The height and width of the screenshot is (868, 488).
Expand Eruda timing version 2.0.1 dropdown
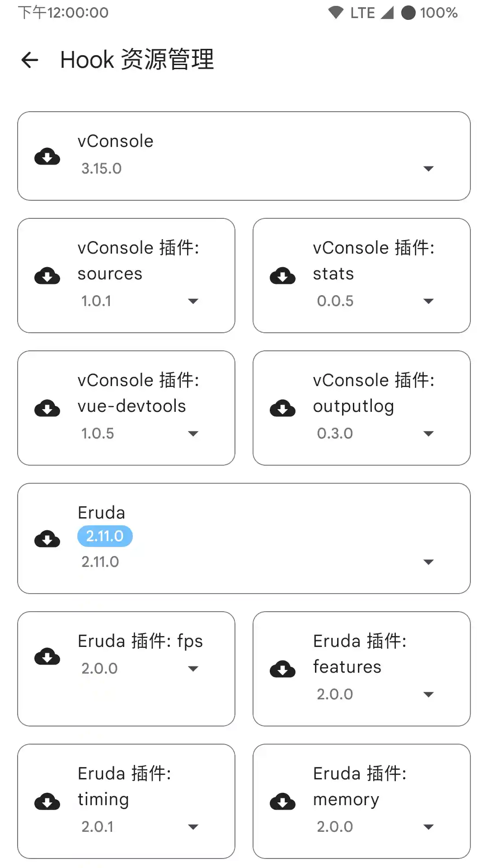pyautogui.click(x=193, y=827)
